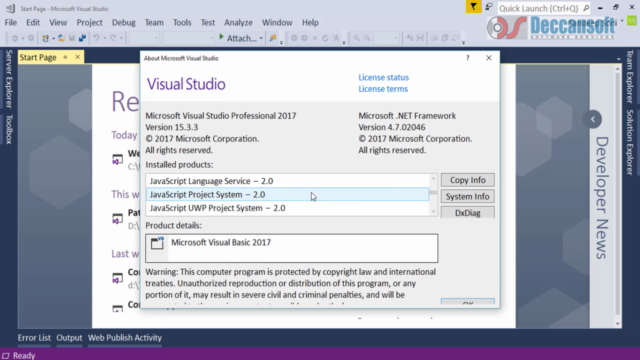Click the Save toolbar icon
This screenshot has height=360, width=640.
pos(72,38)
